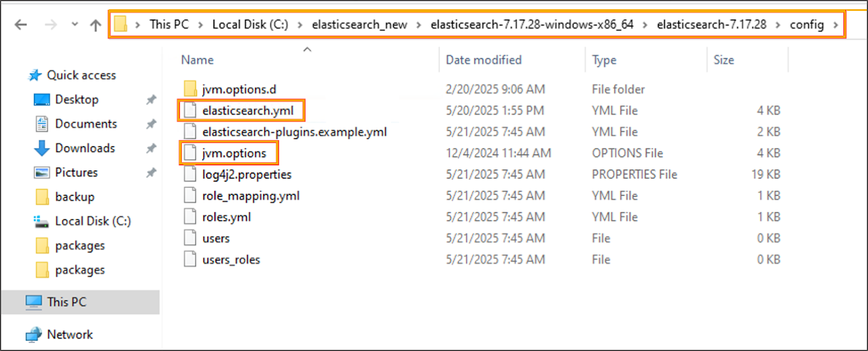Sort files by Date modified column
The height and width of the screenshot is (351, 868).
483,60
